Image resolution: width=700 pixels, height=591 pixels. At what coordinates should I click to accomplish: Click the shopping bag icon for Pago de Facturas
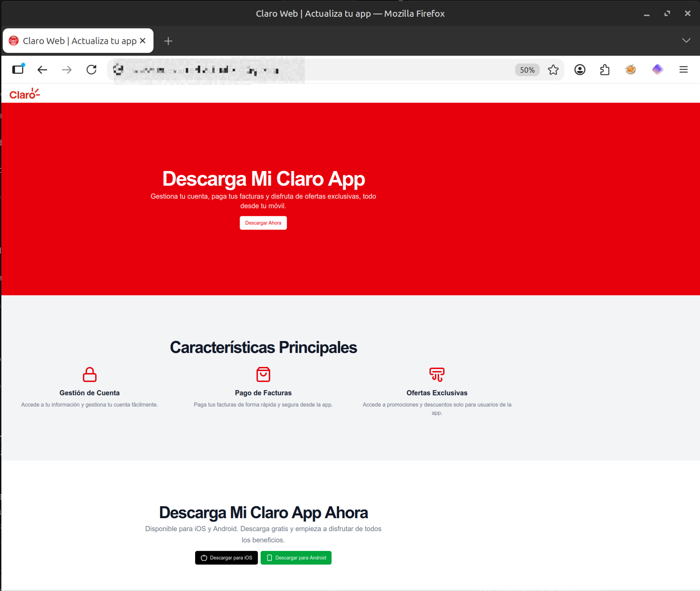263,375
